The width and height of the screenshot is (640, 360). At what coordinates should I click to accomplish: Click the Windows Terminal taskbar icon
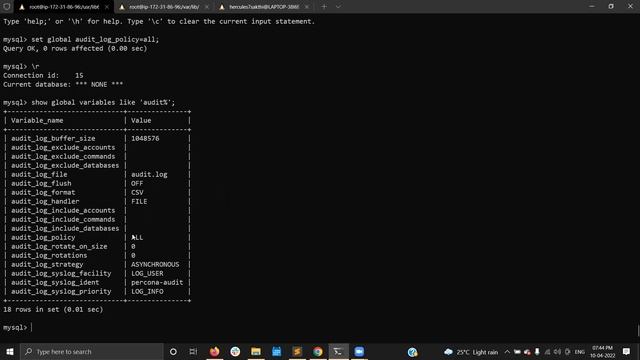338,351
